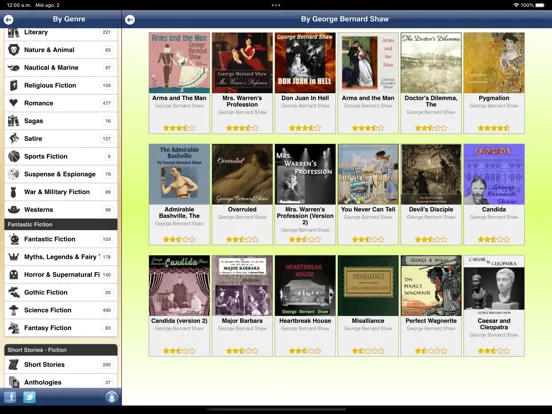
Task: Tap the star rating under Misalliance
Action: 368,351
